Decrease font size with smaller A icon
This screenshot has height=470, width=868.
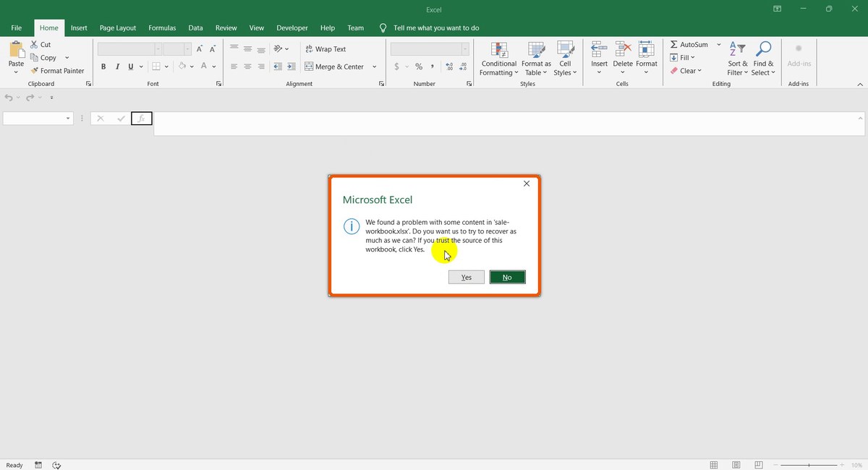[x=213, y=49]
